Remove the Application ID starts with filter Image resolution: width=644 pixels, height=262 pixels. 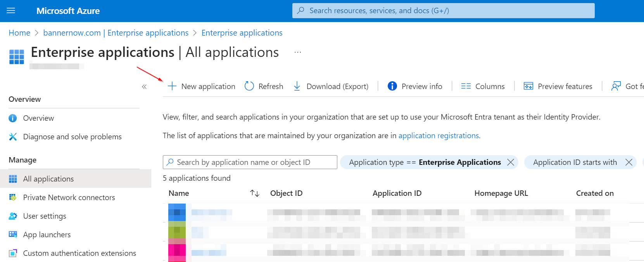point(629,162)
